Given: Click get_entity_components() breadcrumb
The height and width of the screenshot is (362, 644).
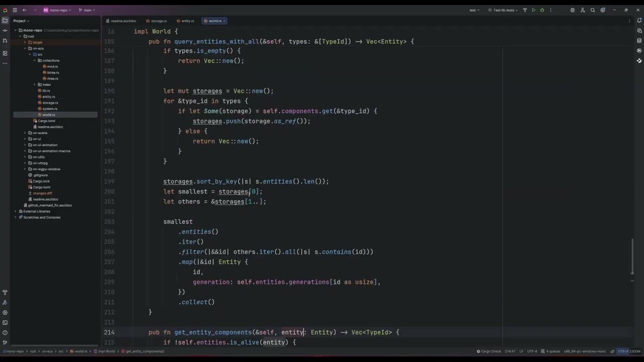Looking at the screenshot, I should [x=143, y=351].
